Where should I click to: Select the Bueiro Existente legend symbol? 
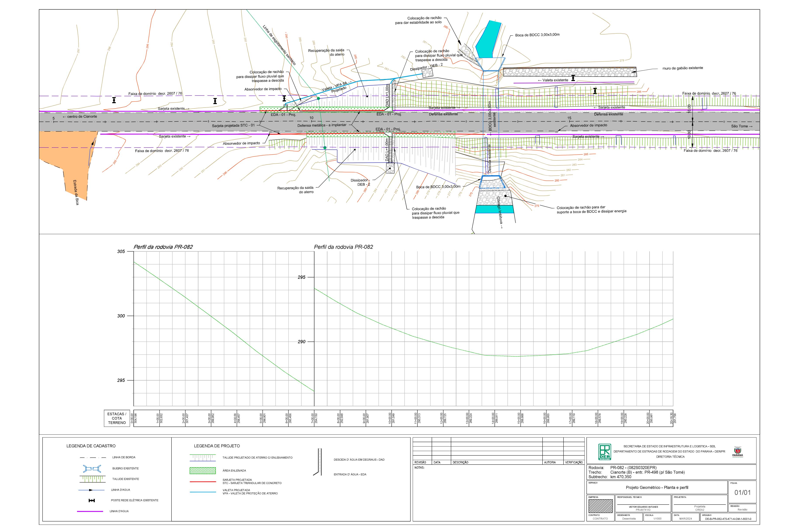[x=92, y=469]
